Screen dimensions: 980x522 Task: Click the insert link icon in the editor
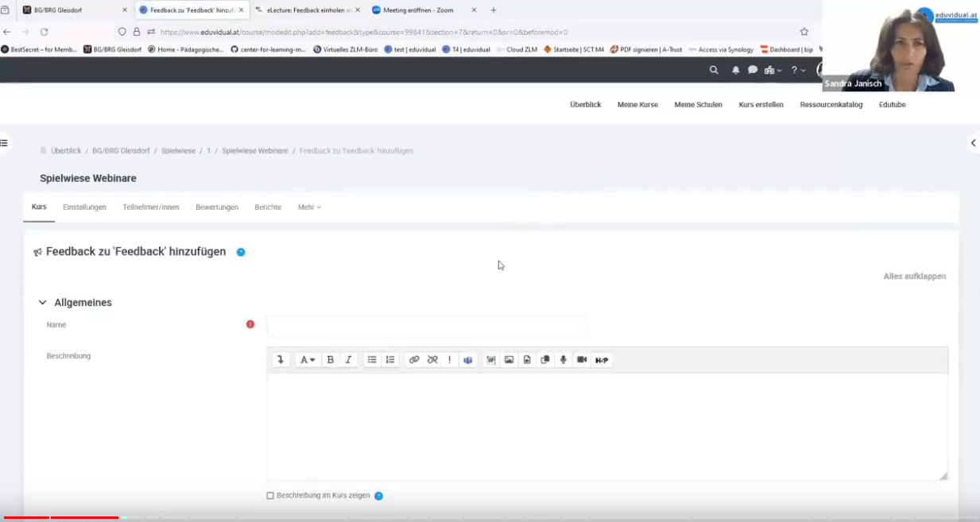point(414,360)
